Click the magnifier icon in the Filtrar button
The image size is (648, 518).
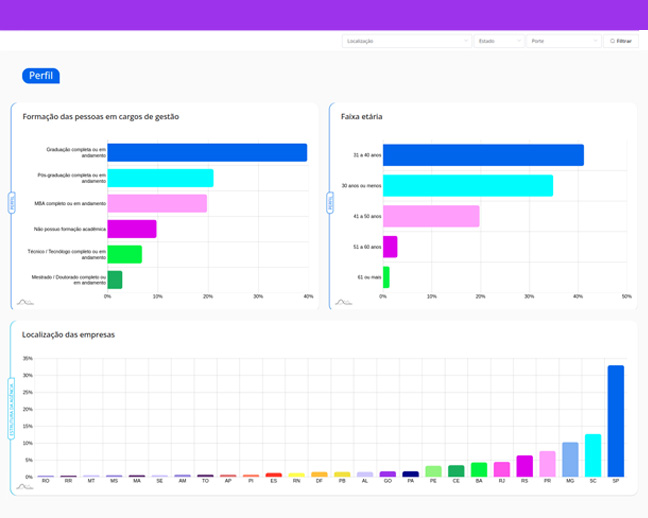pyautogui.click(x=612, y=41)
